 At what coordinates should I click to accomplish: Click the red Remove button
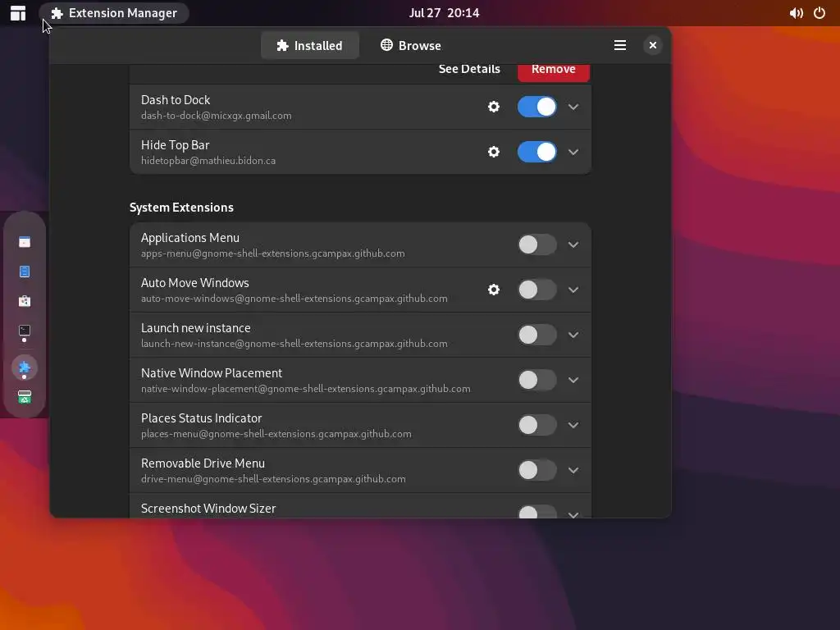click(554, 72)
